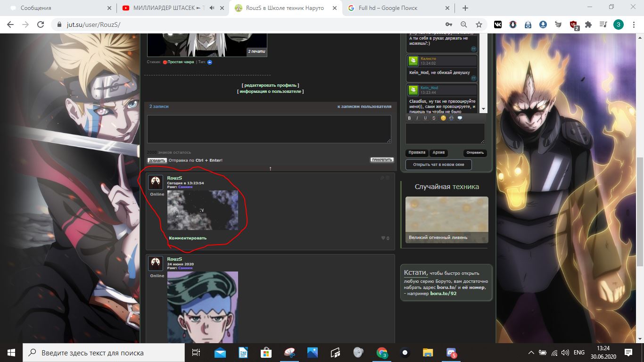The height and width of the screenshot is (362, 644).
Task: Click the uBlock Origin extension icon
Action: click(x=574, y=25)
